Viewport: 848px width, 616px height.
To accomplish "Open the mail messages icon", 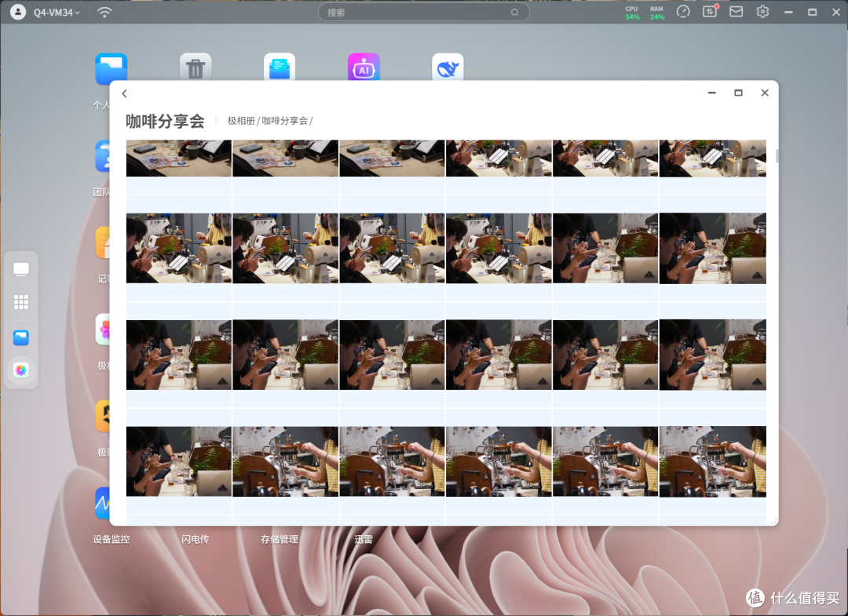I will click(x=736, y=11).
